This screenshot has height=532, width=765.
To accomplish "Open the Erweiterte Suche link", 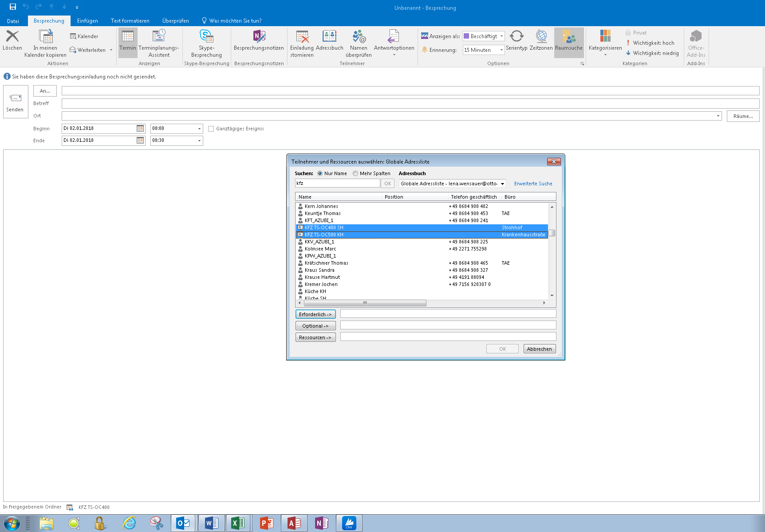I will click(x=533, y=184).
